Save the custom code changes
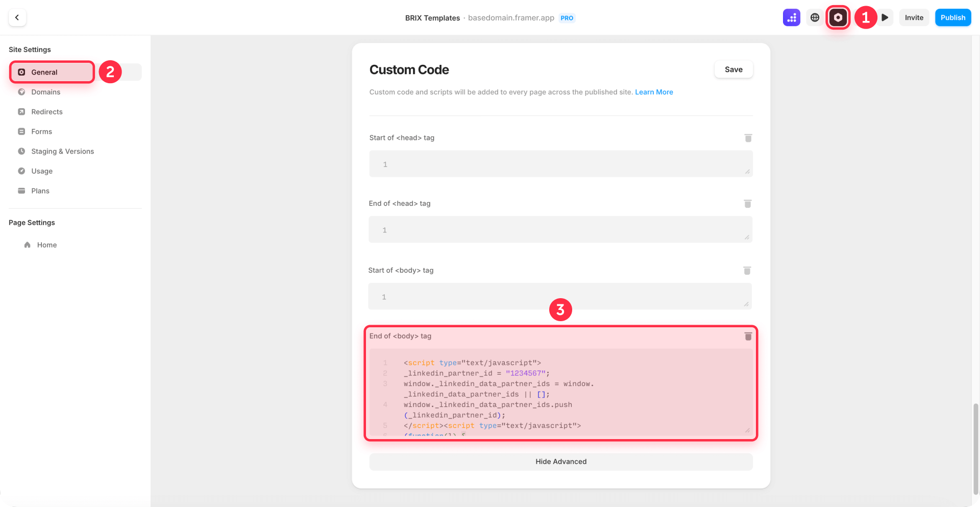Viewport: 980px width, 507px height. (733, 69)
